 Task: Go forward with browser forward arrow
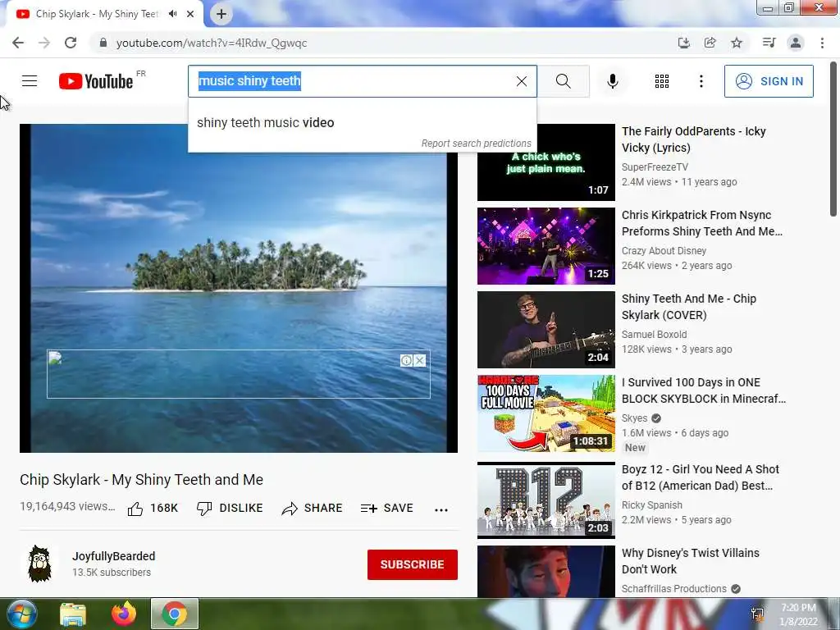coord(44,43)
